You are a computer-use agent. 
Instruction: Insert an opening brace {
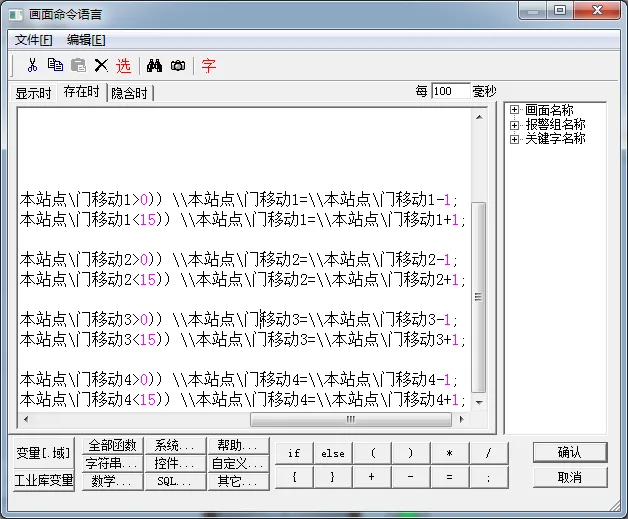pos(294,477)
